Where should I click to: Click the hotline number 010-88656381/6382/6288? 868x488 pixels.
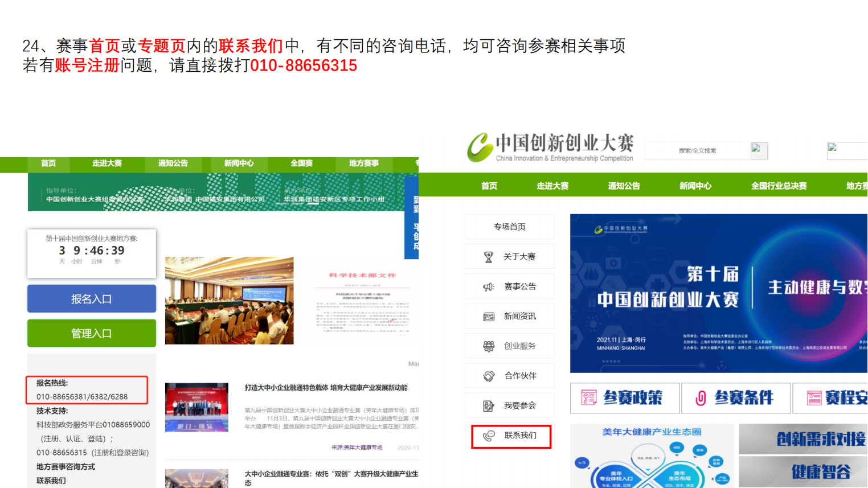82,397
